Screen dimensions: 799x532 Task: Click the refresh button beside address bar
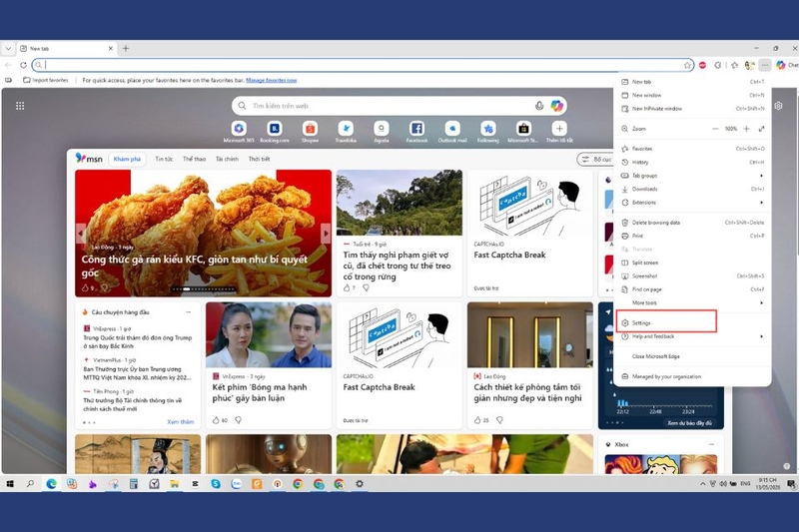click(x=23, y=65)
